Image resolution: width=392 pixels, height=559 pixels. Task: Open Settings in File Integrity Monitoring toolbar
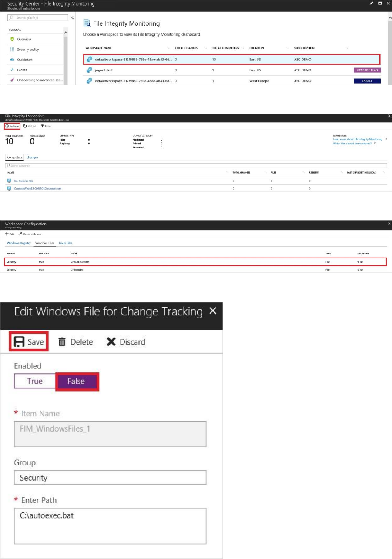pyautogui.click(x=12, y=126)
